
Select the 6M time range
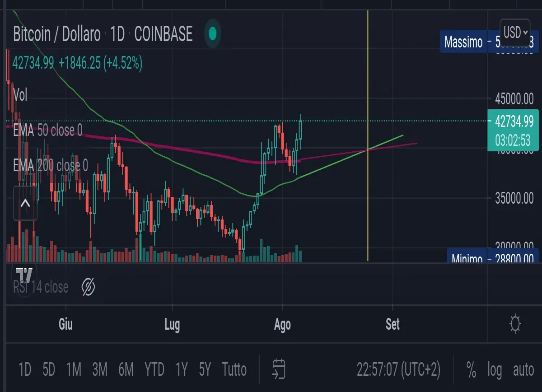pyautogui.click(x=126, y=370)
